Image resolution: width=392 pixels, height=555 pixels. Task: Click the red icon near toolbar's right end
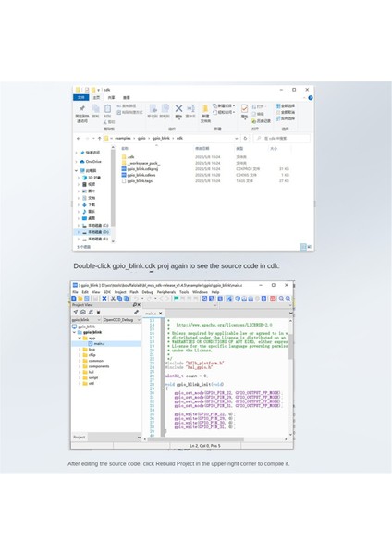tap(273, 299)
